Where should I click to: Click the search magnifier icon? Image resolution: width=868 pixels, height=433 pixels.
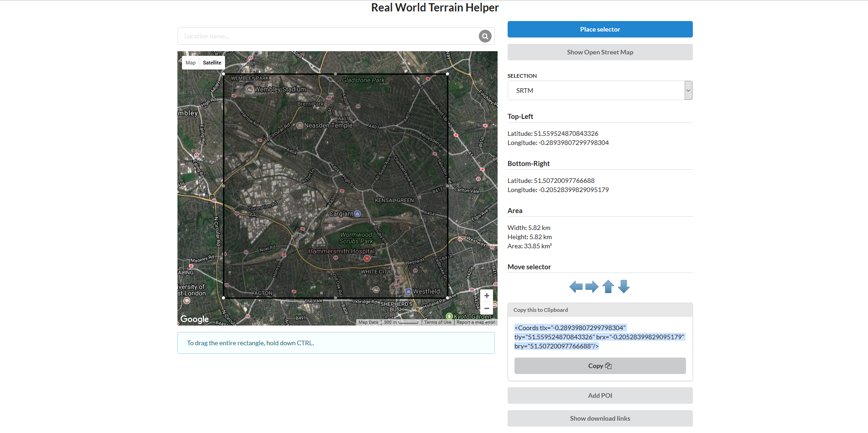[485, 36]
